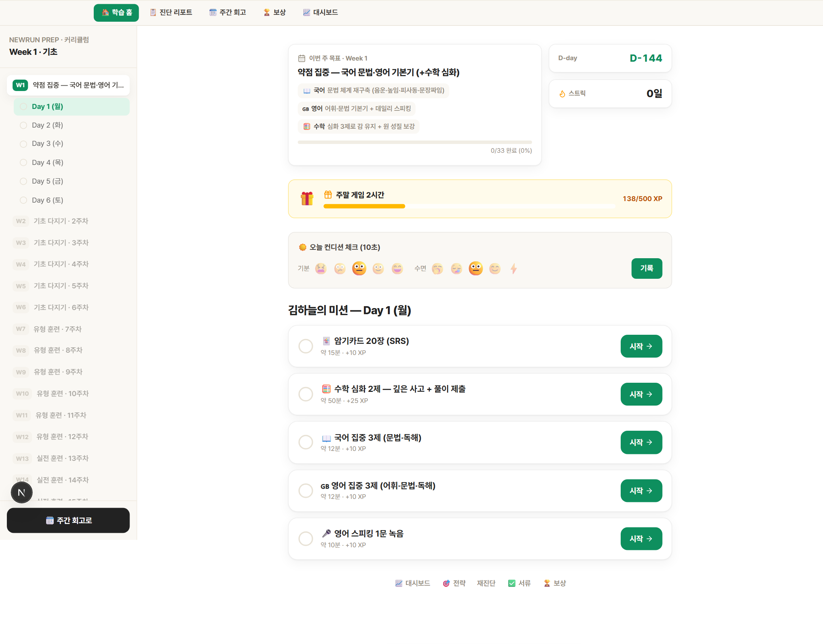Viewport: 823px width, 644px height.
Task: Click the calendar icon beside weekly goal
Action: (x=302, y=58)
